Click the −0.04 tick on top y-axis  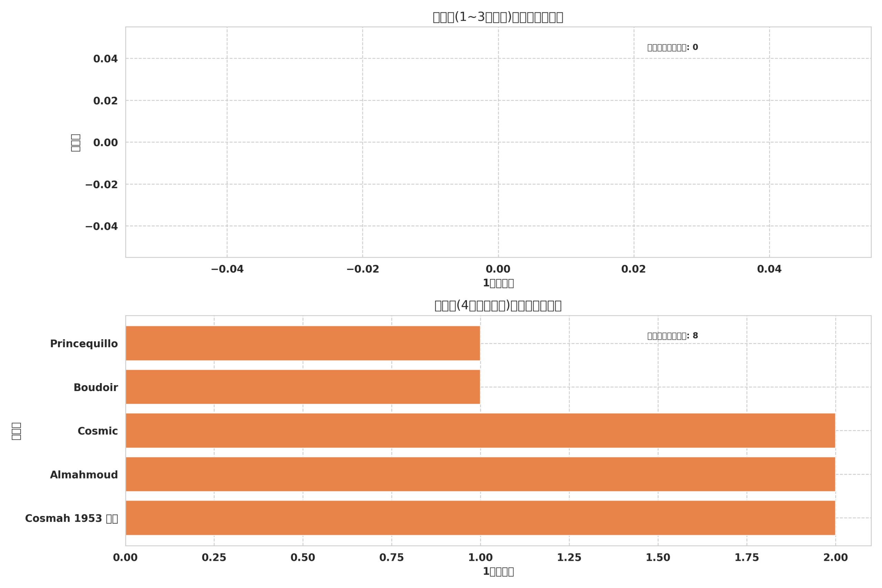tap(101, 227)
